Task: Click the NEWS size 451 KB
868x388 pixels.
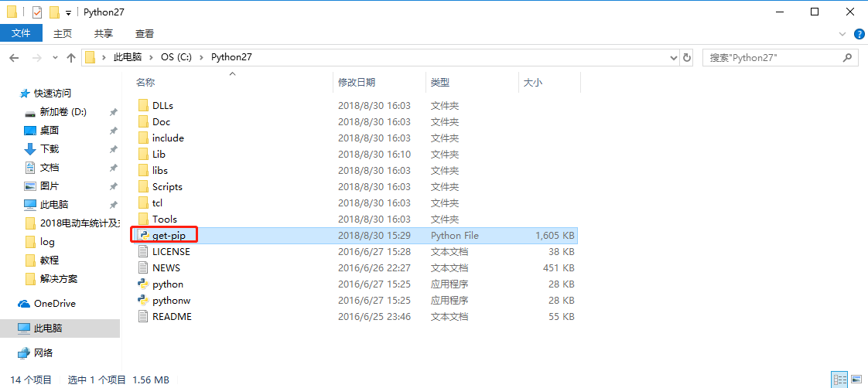Action: (559, 267)
